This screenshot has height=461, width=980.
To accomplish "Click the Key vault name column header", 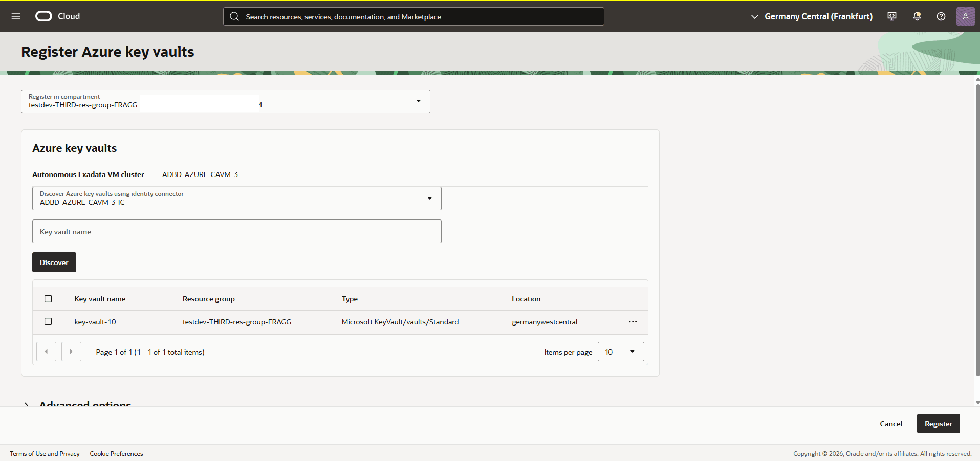I will pyautogui.click(x=100, y=299).
